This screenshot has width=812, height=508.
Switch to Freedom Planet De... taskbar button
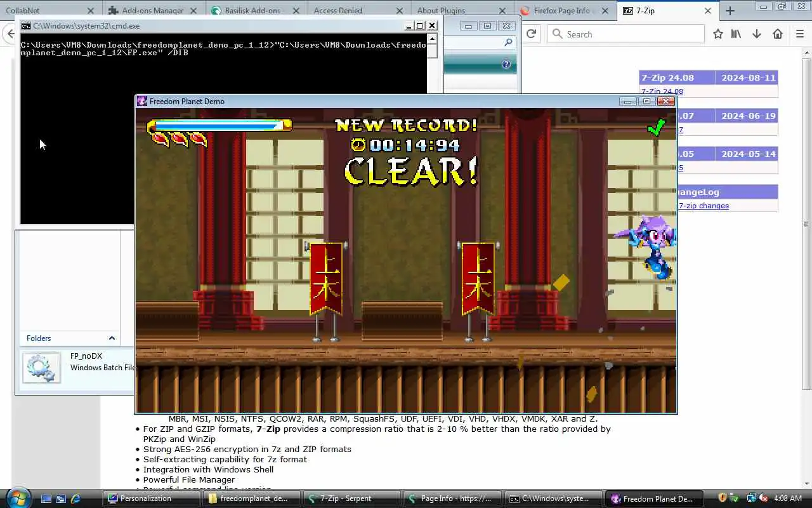(x=655, y=498)
